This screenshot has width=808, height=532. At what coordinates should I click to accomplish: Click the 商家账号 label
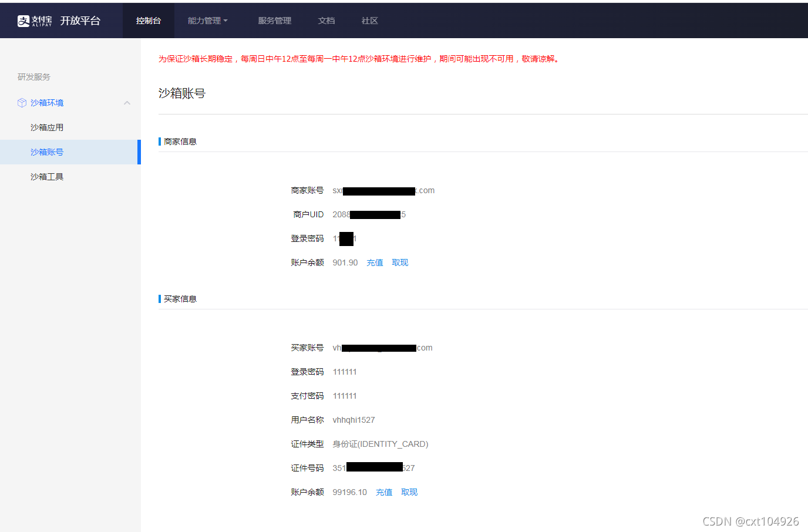(x=307, y=190)
